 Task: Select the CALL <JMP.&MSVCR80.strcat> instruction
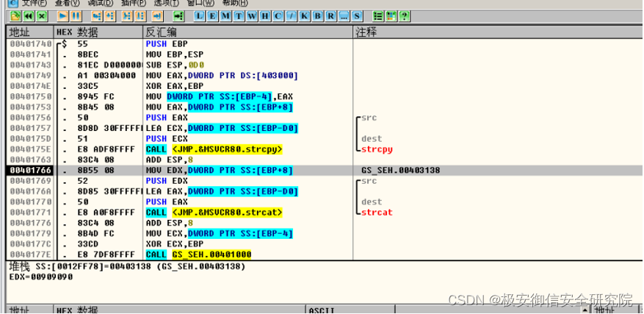tap(214, 213)
